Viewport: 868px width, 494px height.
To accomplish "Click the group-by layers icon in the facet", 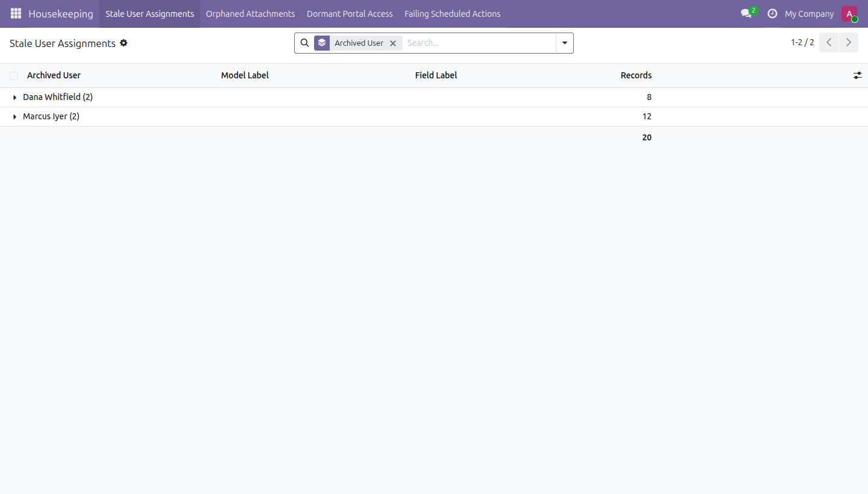I will (322, 43).
